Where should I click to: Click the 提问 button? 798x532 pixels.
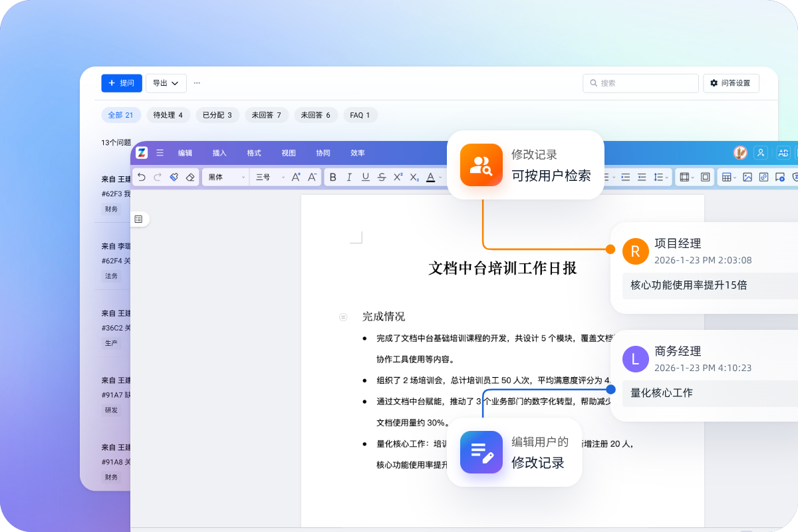[121, 83]
